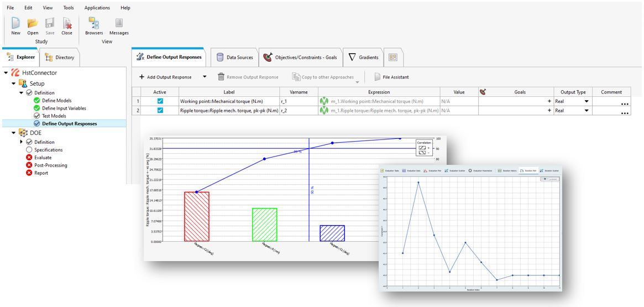The width and height of the screenshot is (644, 307).
Task: Click the Open study folder icon
Action: pyautogui.click(x=33, y=23)
